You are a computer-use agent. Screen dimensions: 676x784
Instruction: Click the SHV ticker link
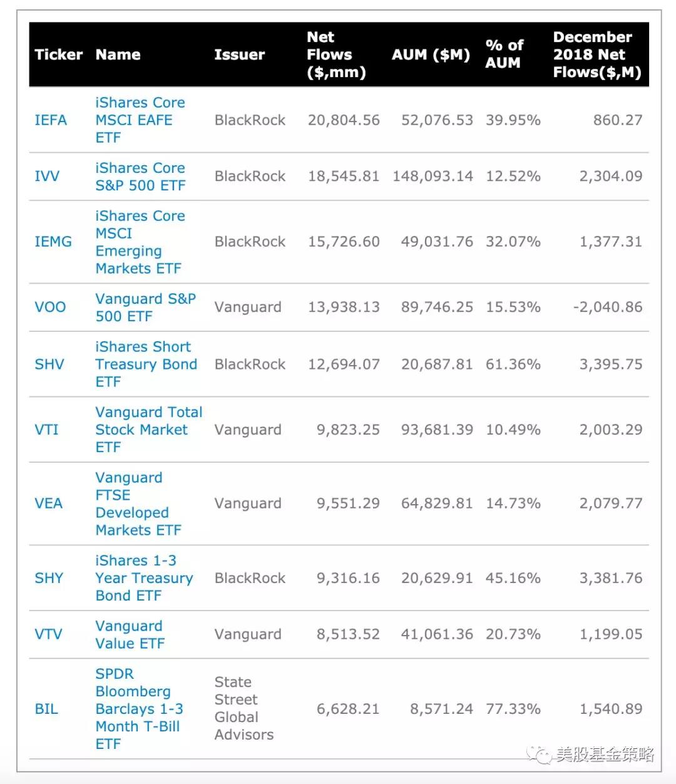pyautogui.click(x=49, y=364)
